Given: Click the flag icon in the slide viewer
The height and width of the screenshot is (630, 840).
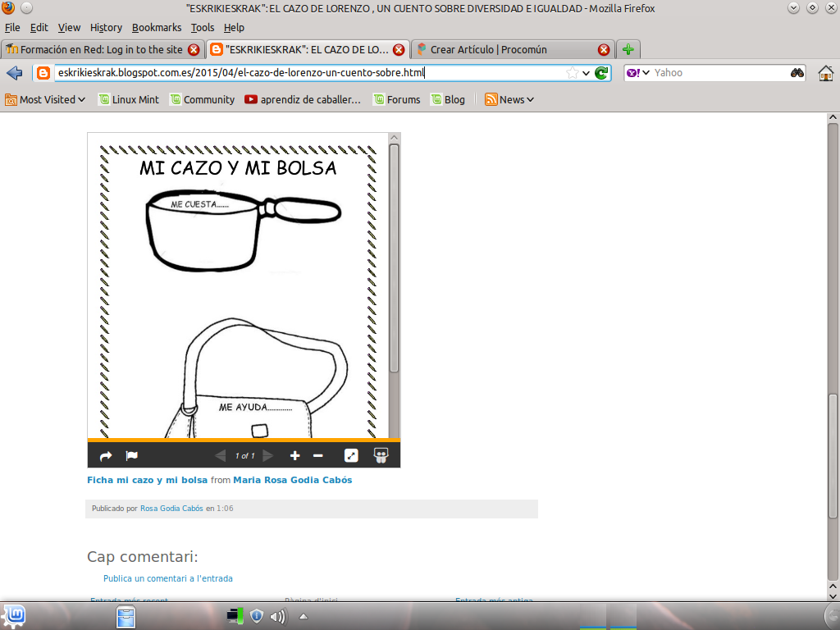Looking at the screenshot, I should pyautogui.click(x=131, y=456).
